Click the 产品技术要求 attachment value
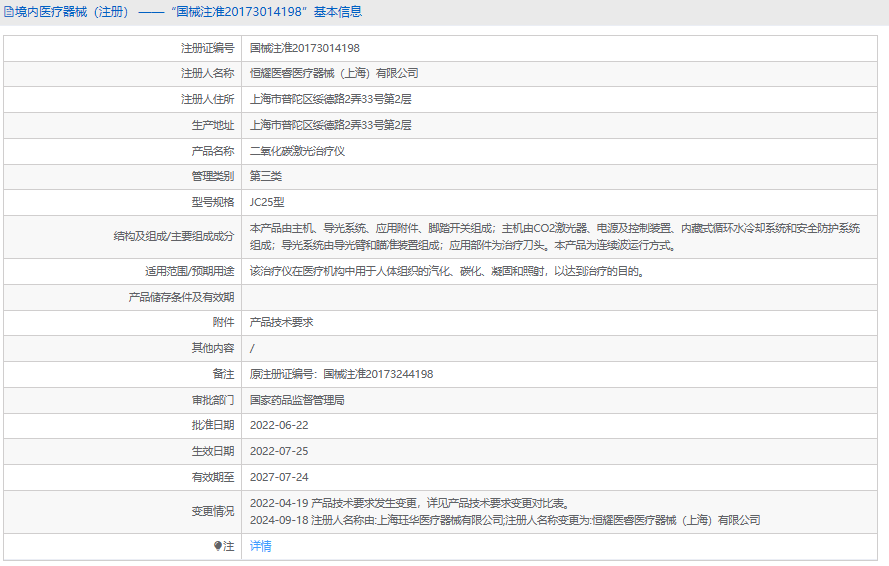This screenshot has height=566, width=889. click(281, 323)
